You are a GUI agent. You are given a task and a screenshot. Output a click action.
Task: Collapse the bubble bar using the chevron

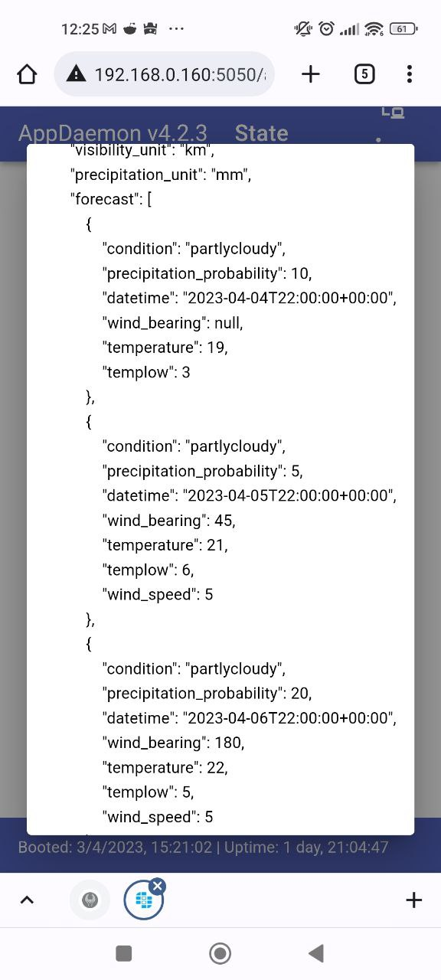pyautogui.click(x=28, y=900)
